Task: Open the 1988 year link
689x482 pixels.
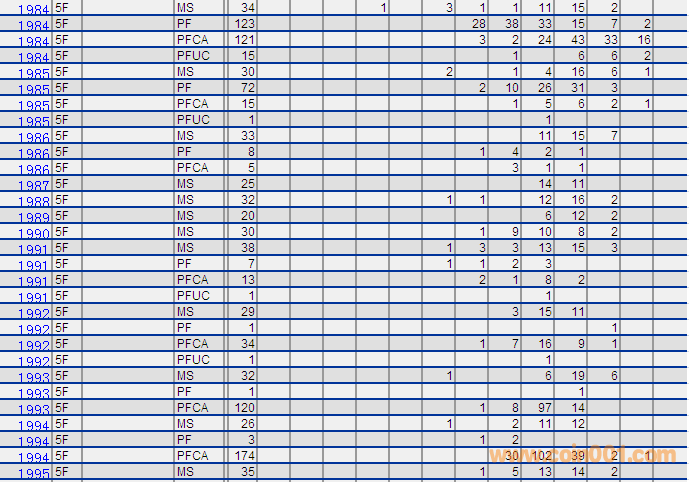Action: click(36, 202)
